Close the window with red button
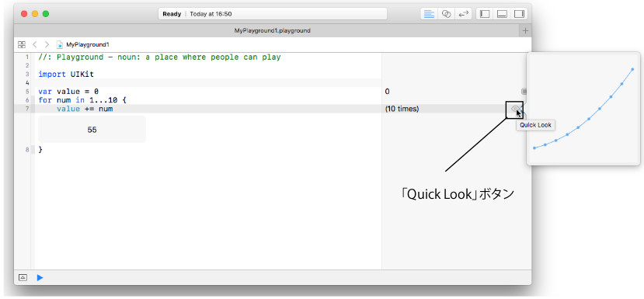The image size is (644, 299). pos(24,14)
